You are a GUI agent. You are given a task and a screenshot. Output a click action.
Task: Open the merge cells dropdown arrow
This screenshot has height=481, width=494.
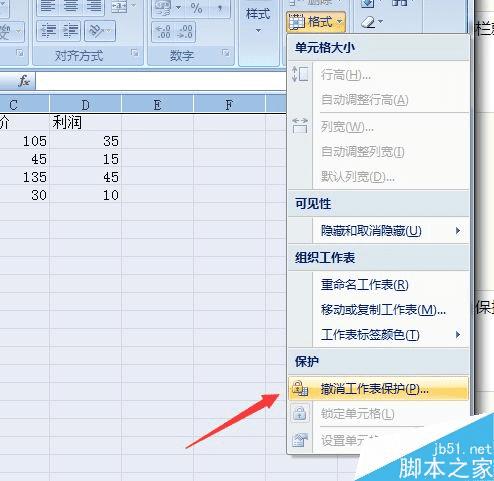[133, 5]
